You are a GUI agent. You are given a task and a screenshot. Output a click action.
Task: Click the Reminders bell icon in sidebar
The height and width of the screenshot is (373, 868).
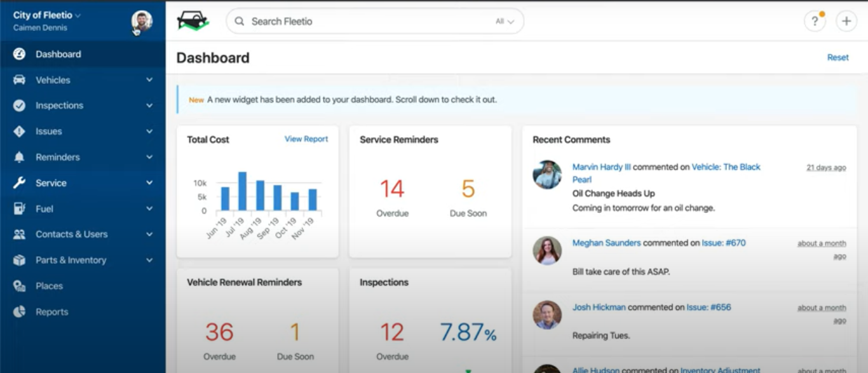pyautogui.click(x=19, y=157)
